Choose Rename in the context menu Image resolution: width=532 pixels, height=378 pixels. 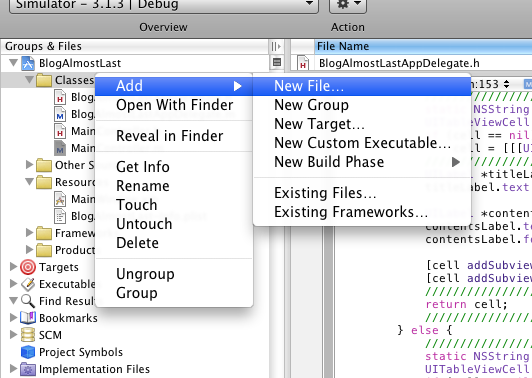[x=174, y=186]
